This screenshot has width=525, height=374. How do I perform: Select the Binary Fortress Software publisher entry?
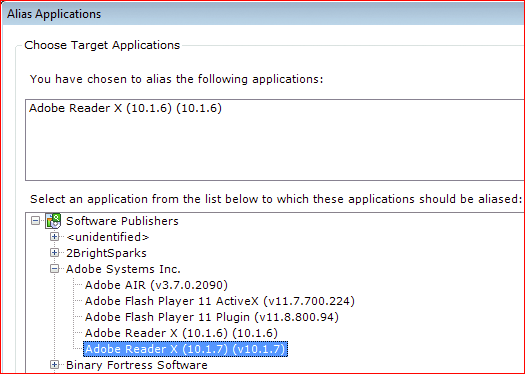point(137,365)
